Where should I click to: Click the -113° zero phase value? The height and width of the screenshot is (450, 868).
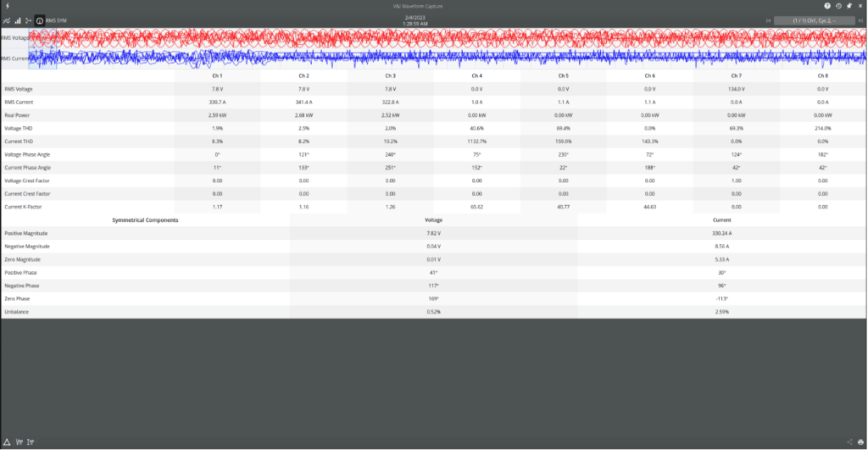click(x=722, y=299)
